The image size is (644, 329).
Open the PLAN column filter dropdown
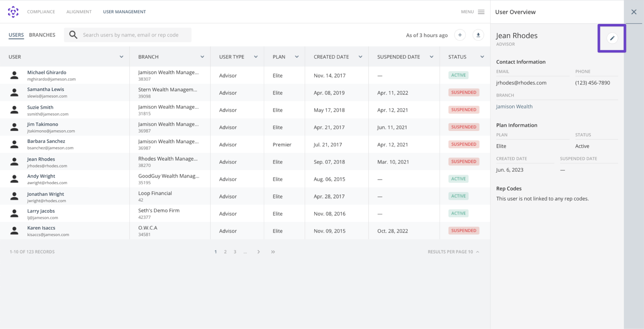[x=297, y=56]
